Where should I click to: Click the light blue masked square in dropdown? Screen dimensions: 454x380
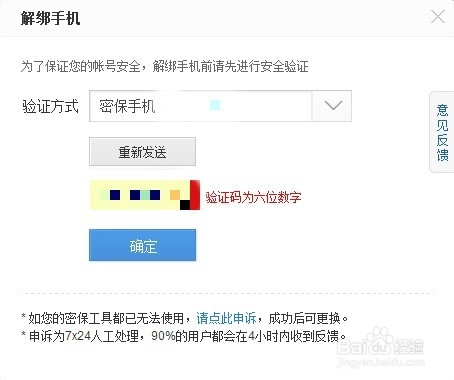[215, 105]
